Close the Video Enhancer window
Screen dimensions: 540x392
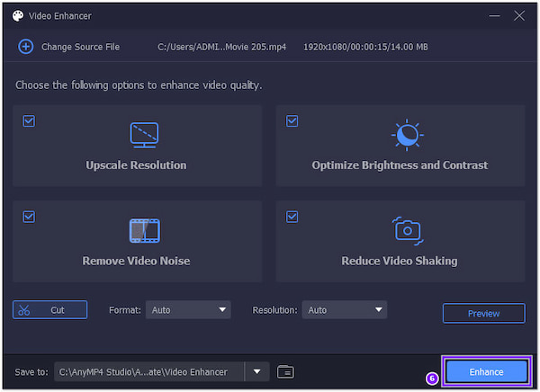point(519,16)
